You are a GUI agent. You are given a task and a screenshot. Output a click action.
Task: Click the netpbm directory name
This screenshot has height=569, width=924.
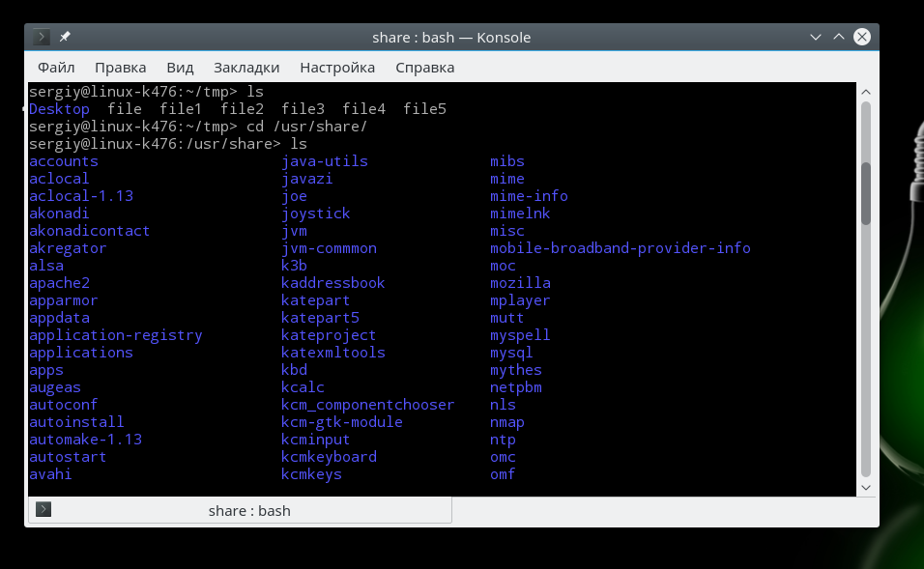(516, 388)
